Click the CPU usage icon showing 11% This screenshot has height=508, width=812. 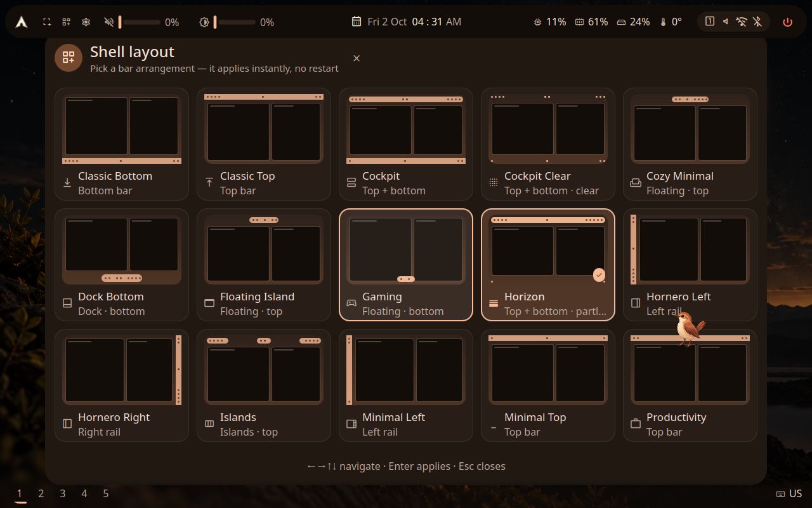point(537,22)
